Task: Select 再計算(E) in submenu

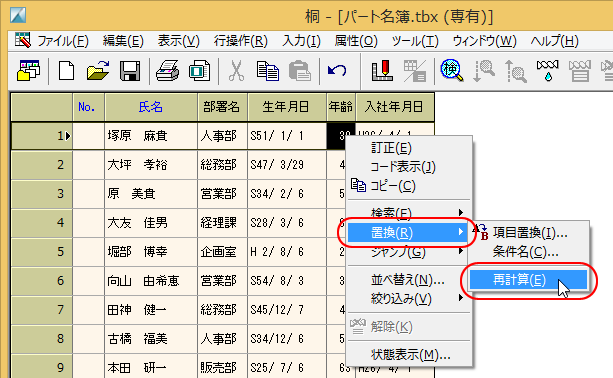Action: pos(529,280)
